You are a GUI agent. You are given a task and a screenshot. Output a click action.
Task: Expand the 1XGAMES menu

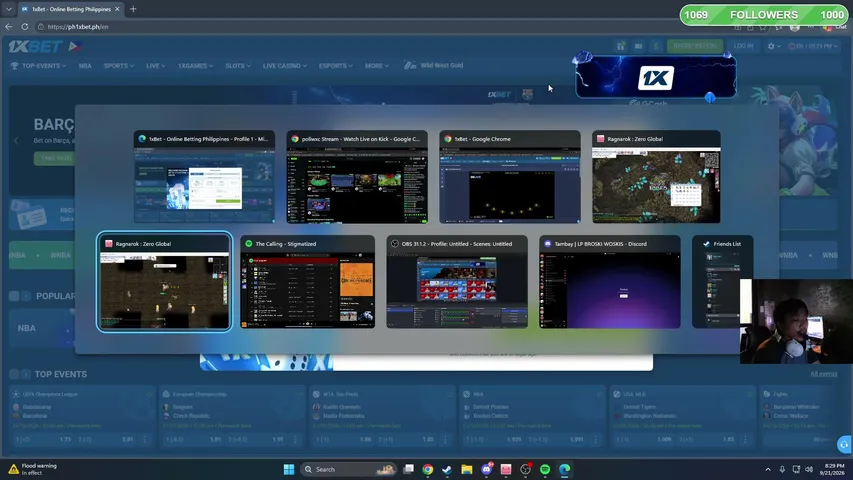[x=195, y=66]
